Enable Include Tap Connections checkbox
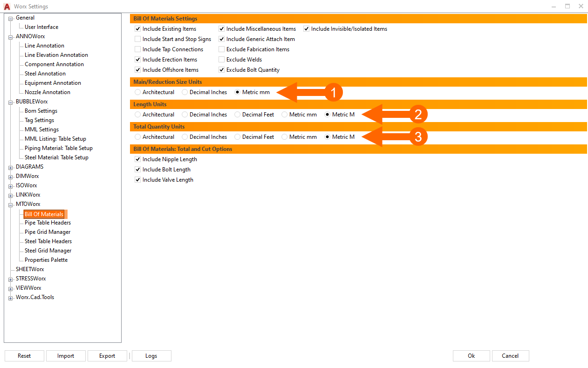This screenshot has height=368, width=588. [137, 49]
